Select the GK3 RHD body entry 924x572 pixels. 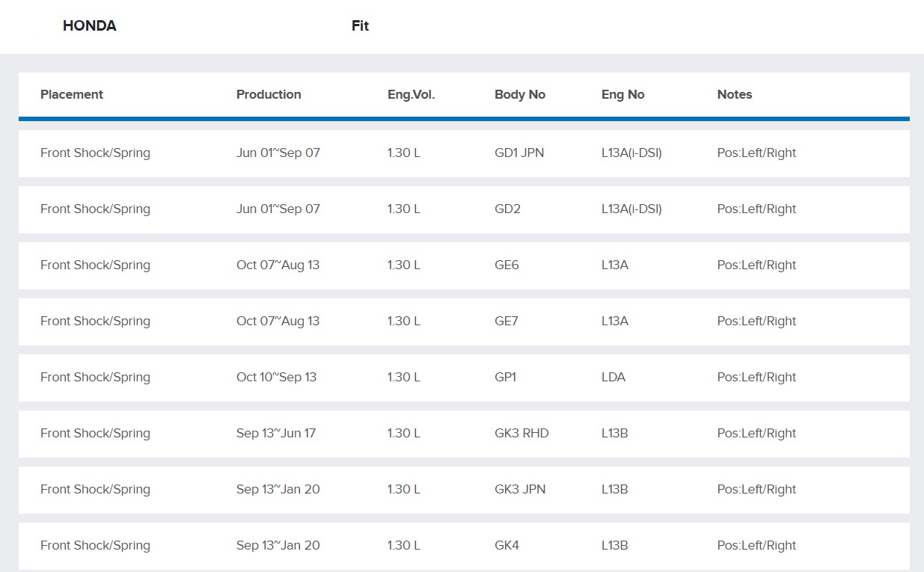click(521, 434)
